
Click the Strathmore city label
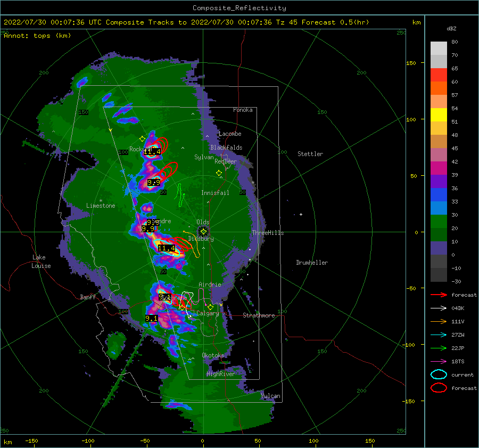[259, 315]
